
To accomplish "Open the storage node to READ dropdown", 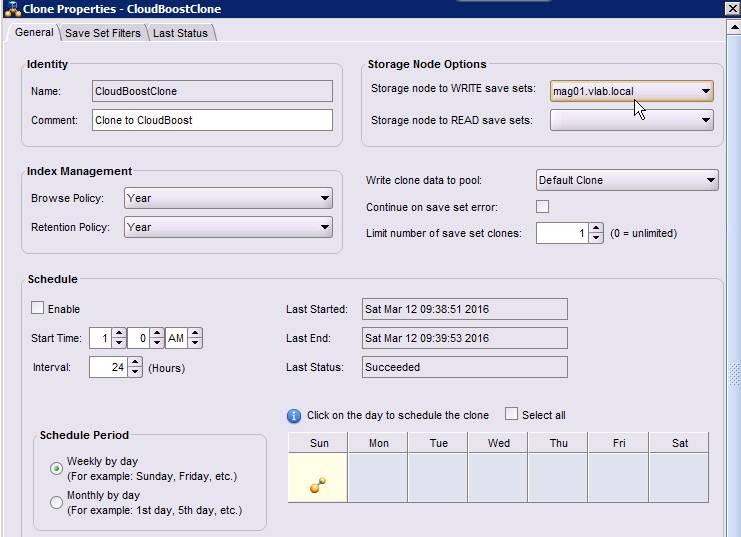I will tap(631, 120).
